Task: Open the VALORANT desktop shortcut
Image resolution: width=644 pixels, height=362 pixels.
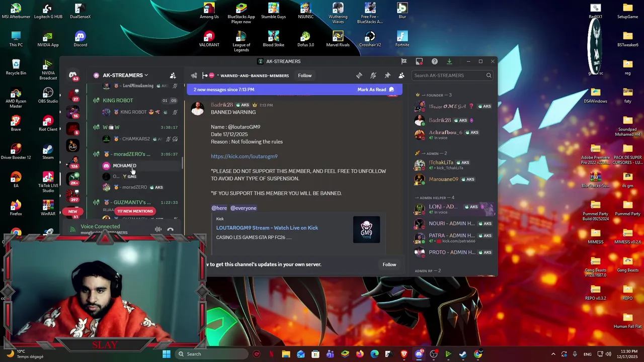Action: coord(209,39)
